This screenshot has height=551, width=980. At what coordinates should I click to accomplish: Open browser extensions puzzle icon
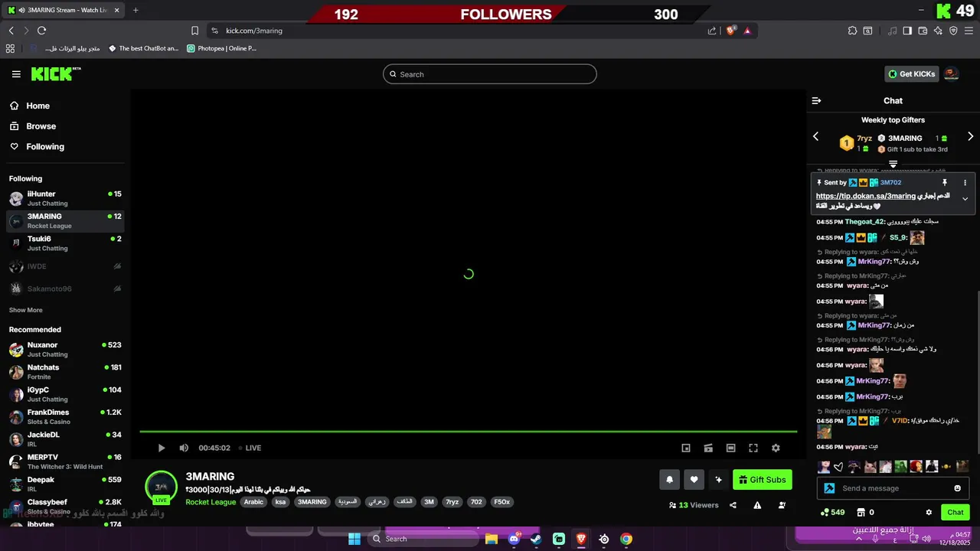[852, 31]
